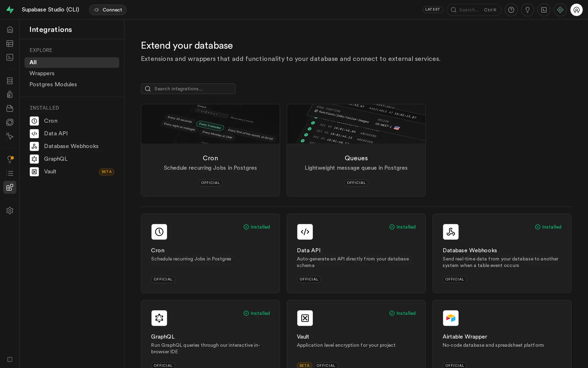588x368 pixels.
Task: Click GraphQL icon in Installed list
Action: pos(34,159)
